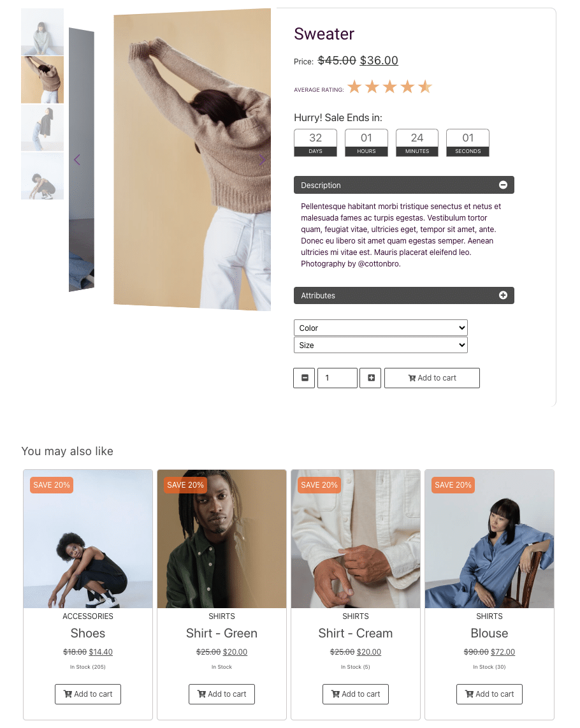580x728 pixels.
Task: Select the first sweater thumbnail
Action: [42, 32]
